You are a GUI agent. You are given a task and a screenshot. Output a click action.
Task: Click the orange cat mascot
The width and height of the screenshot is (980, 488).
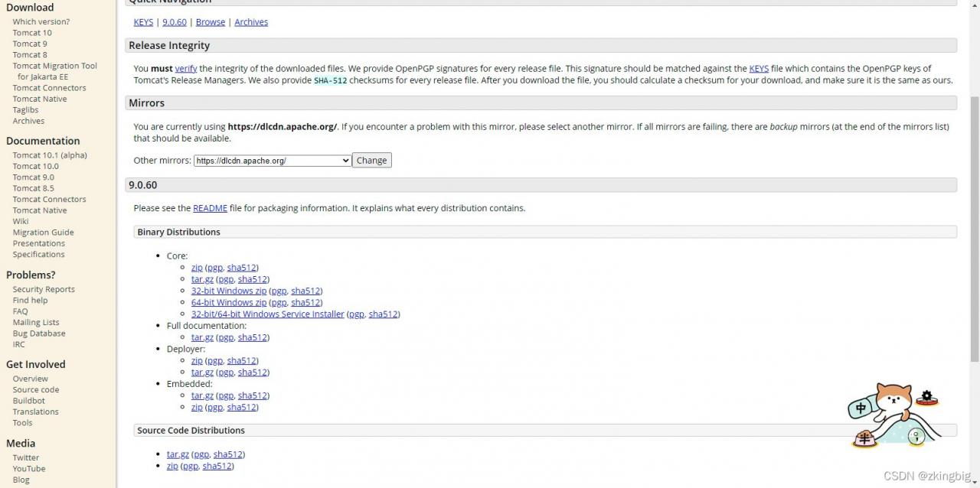893,399
